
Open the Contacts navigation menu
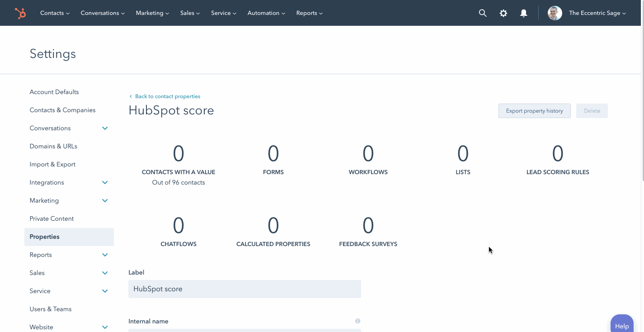[54, 13]
